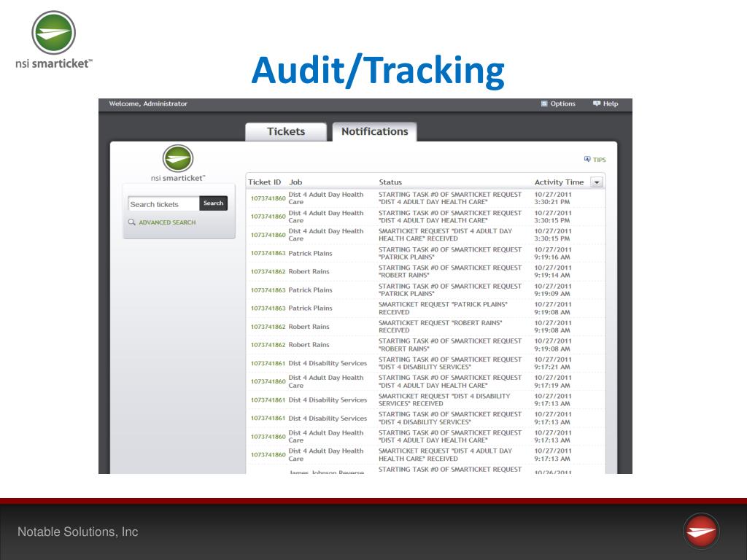Viewport: 747px width, 560px height.
Task: Click status 'SMARTICKET REQUEST "PATRICK PLAINS" RECEIVED'
Action: click(x=443, y=308)
